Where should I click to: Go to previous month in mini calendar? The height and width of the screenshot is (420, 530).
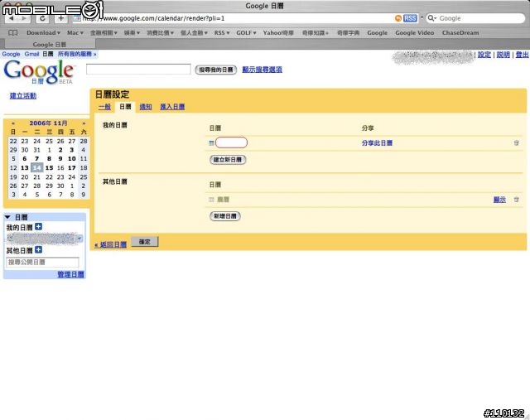13,123
